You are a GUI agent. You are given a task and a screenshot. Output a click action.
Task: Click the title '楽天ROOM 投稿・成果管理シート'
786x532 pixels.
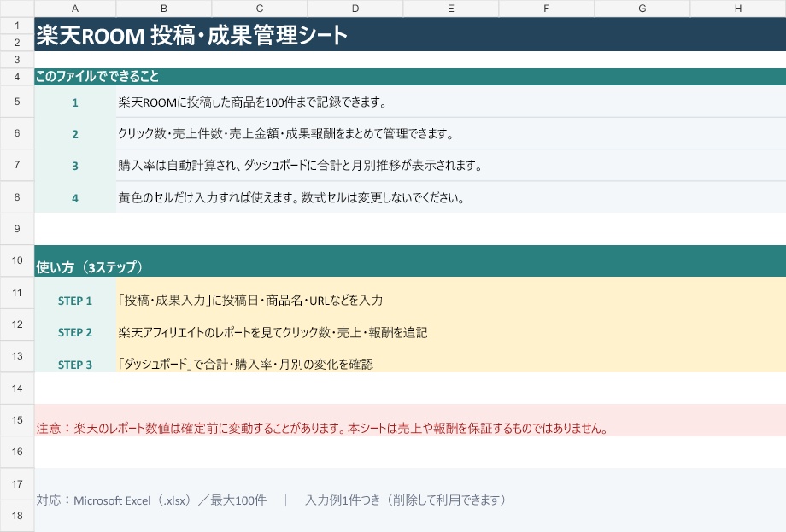click(x=191, y=35)
